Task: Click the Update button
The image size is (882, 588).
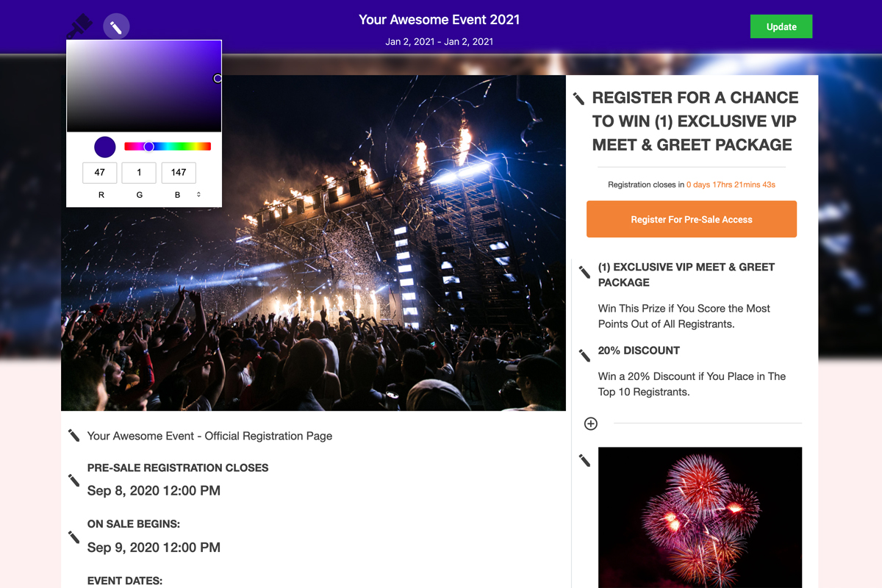Action: (x=781, y=26)
